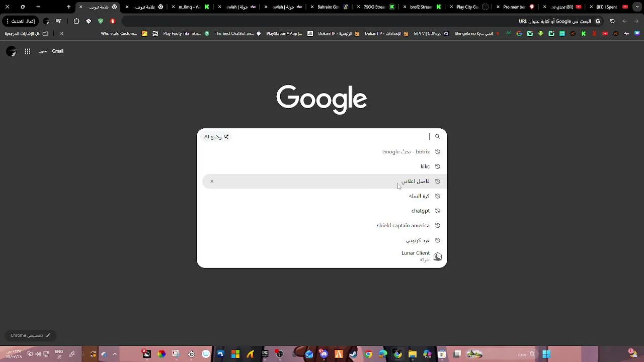Expand the hidden bookmarks overflow chevron
The image size is (644, 362).
tap(61, 34)
